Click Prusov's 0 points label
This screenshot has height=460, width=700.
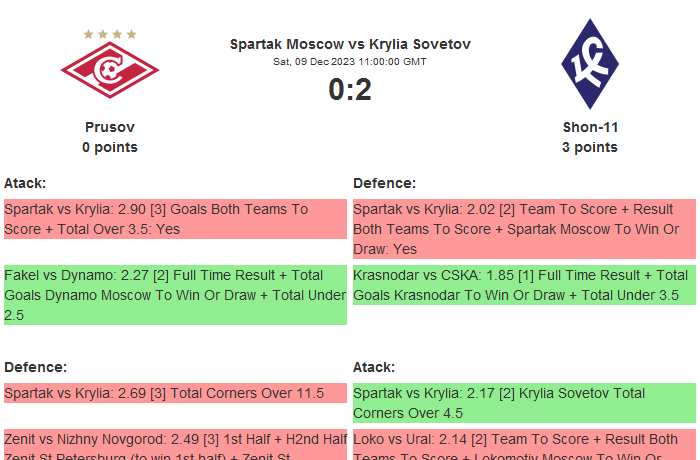pos(110,147)
